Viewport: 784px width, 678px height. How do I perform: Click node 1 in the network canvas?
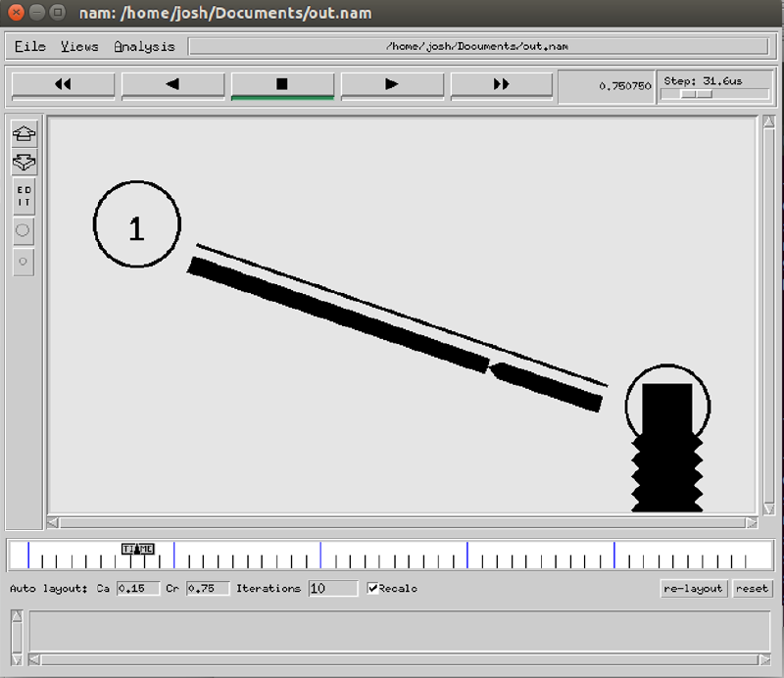pyautogui.click(x=137, y=225)
